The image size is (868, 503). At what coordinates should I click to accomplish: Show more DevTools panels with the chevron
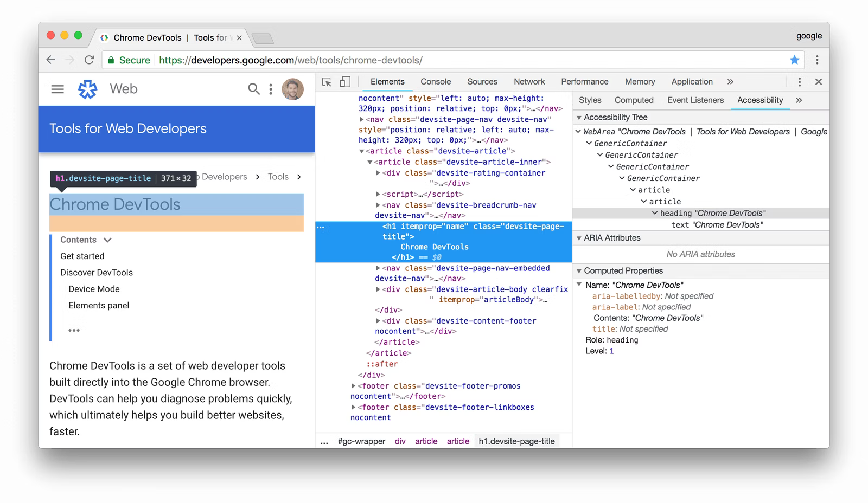coord(730,82)
